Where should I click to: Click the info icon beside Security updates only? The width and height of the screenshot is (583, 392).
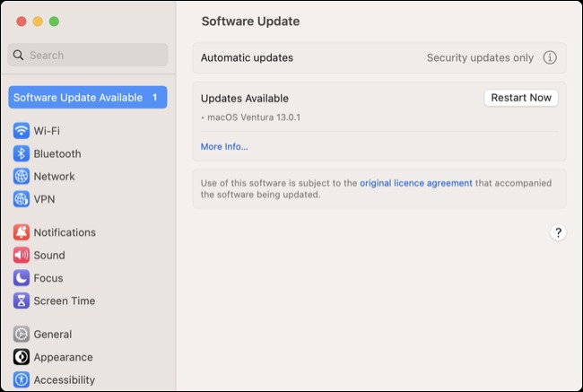click(x=550, y=57)
